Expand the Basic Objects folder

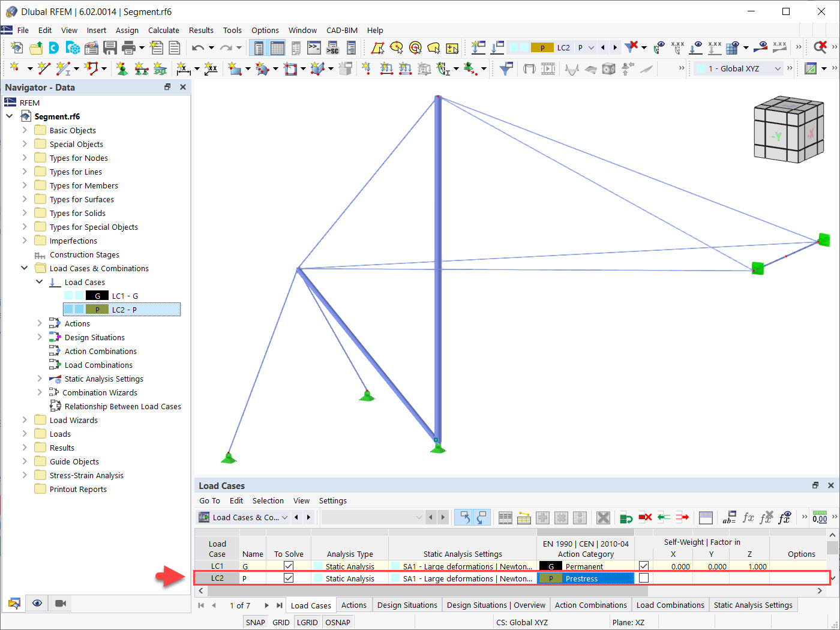(25, 130)
